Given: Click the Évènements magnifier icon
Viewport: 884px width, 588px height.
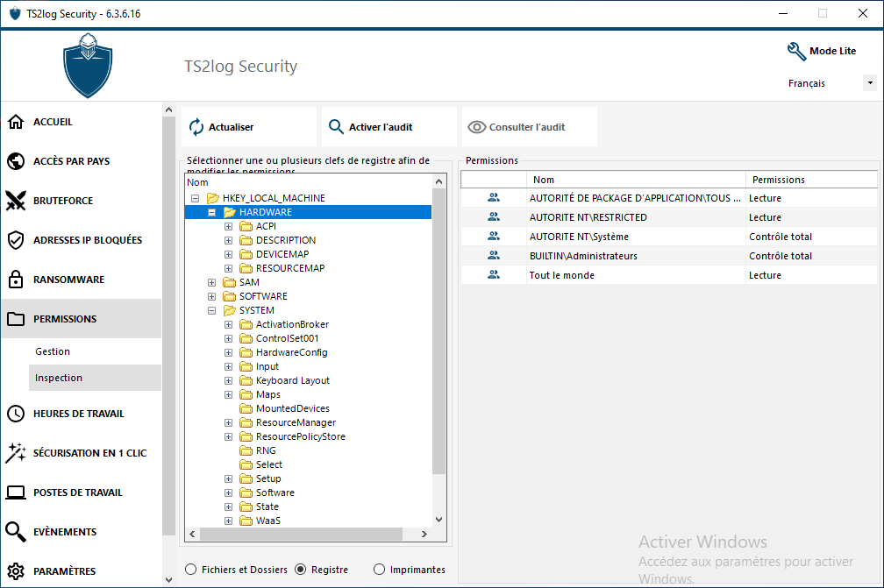Looking at the screenshot, I should point(16,532).
